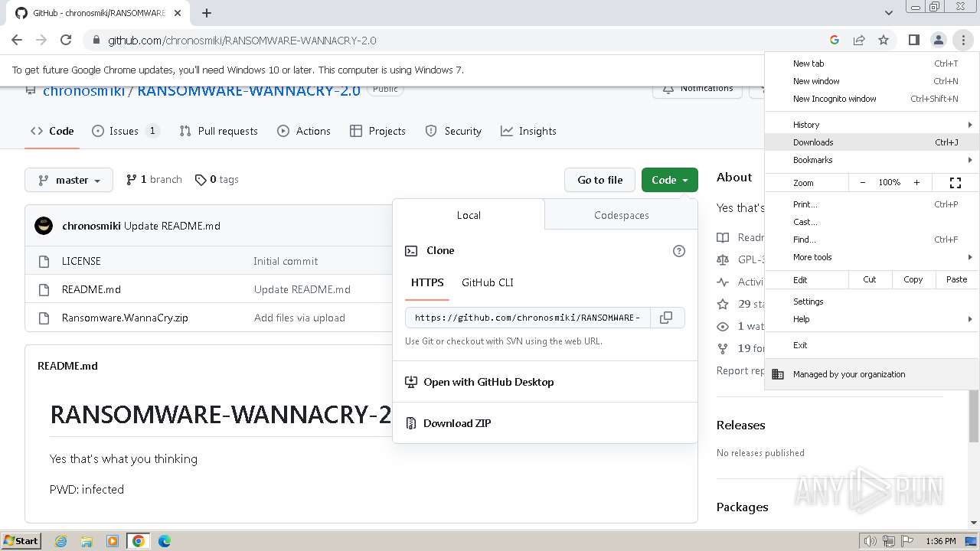Image resolution: width=980 pixels, height=551 pixels.
Task: Open the Projects tab
Action: [377, 131]
